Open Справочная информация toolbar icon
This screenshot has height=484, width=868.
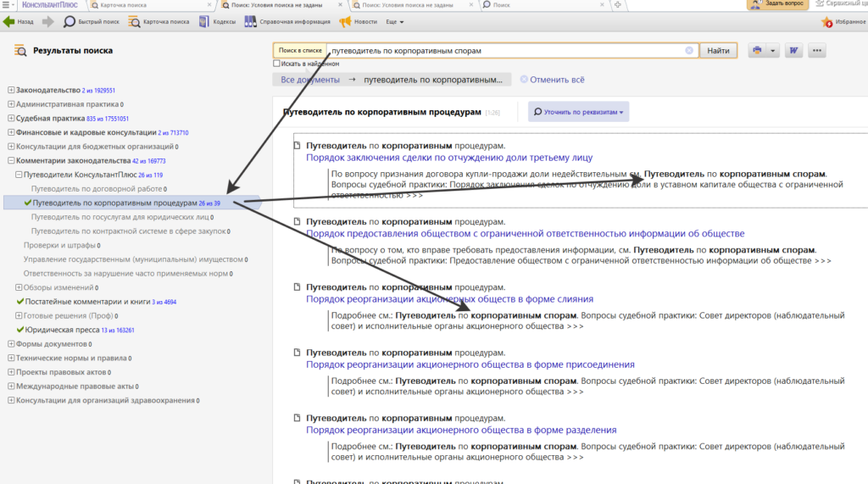click(x=251, y=21)
